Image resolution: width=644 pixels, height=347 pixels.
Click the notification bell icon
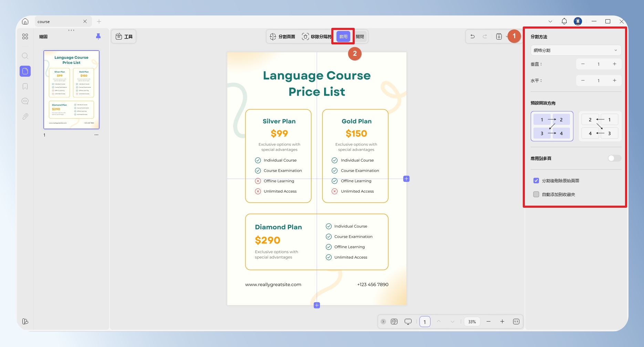coord(564,21)
